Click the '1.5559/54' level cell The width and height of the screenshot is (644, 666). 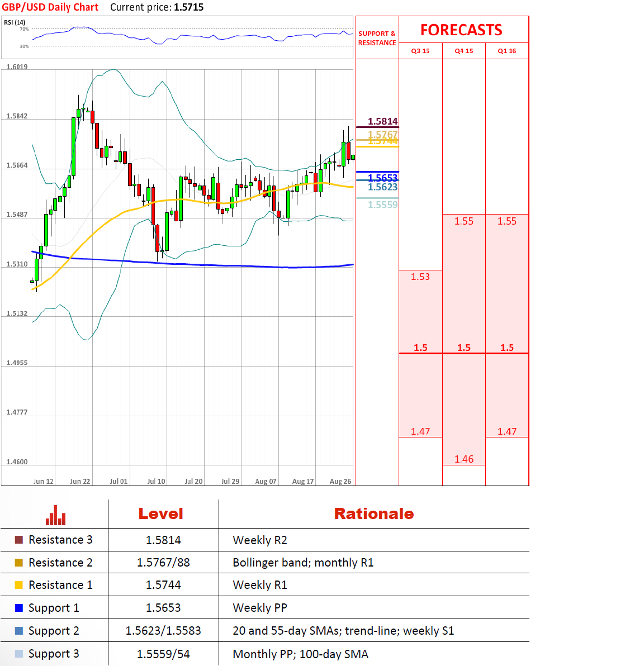point(163,654)
